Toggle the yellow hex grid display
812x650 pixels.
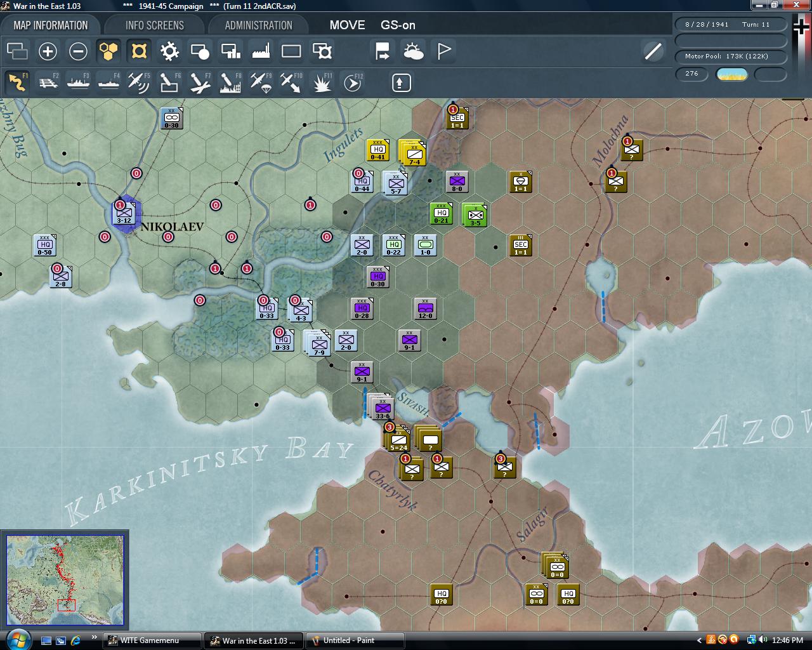108,51
